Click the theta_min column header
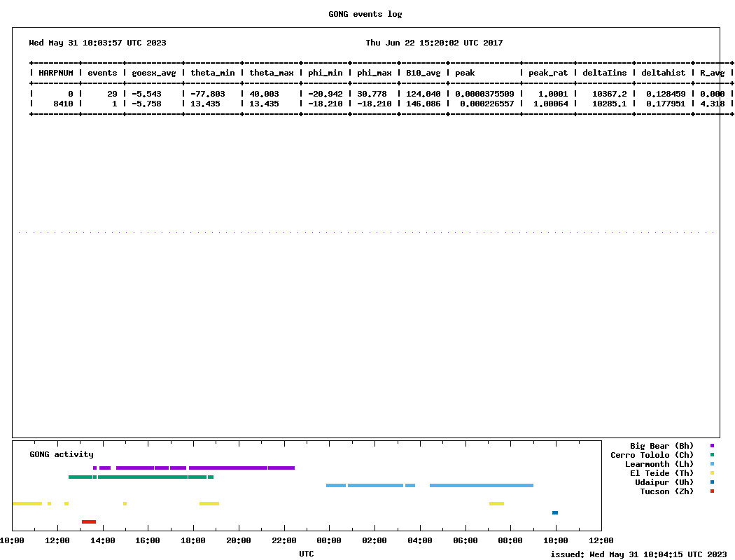The image size is (735, 560). tap(212, 73)
